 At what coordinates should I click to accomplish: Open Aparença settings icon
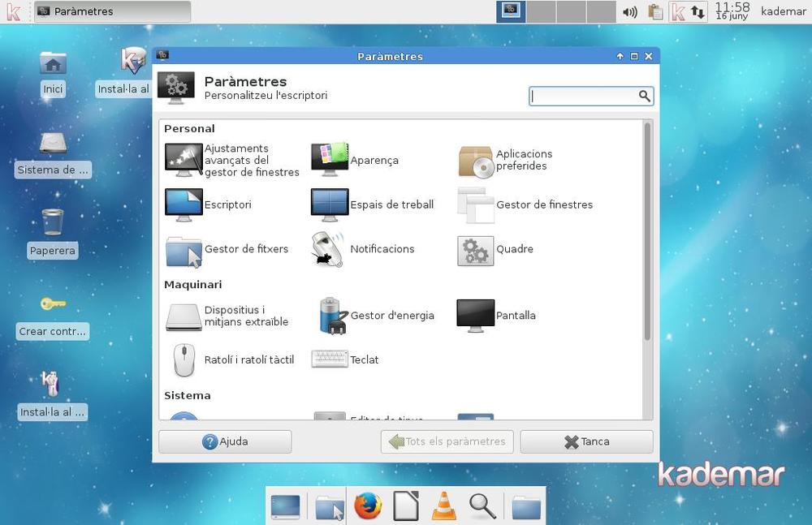330,160
